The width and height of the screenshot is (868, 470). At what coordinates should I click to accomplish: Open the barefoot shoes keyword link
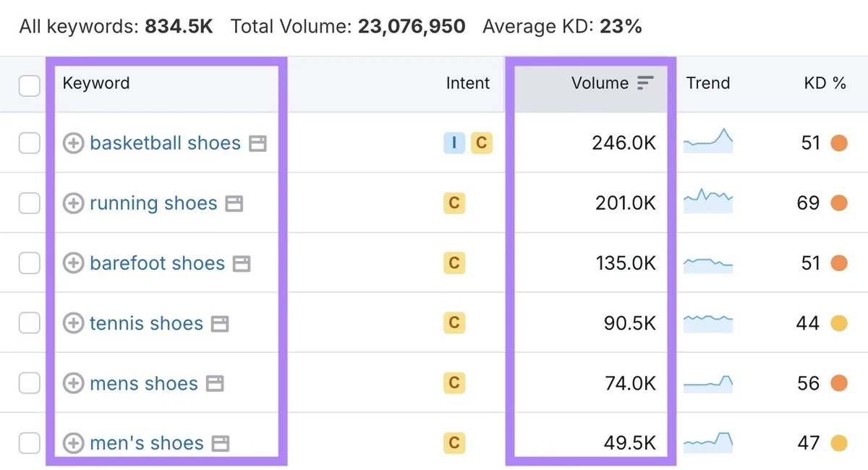157,263
